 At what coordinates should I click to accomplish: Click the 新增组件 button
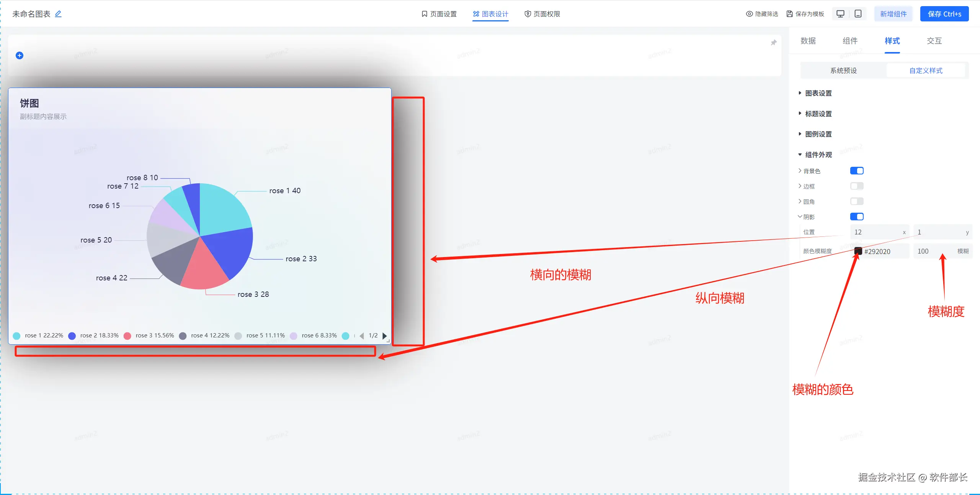893,14
